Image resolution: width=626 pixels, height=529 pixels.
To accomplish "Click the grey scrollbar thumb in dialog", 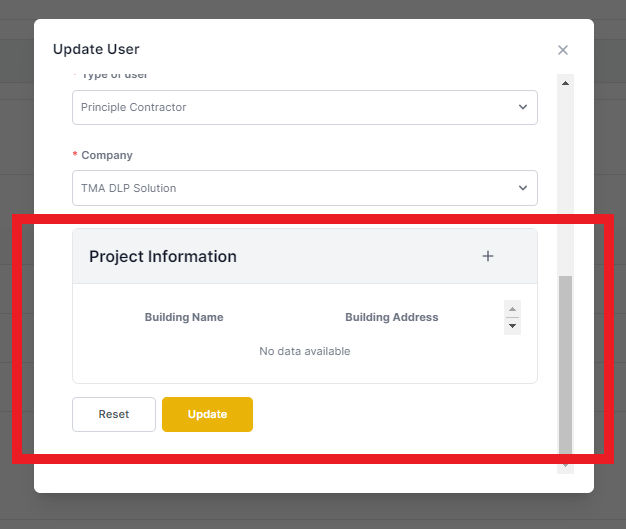I will coord(565,365).
